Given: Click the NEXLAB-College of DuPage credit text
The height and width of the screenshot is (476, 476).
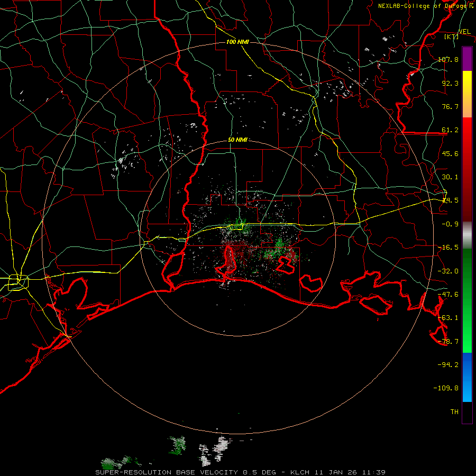Looking at the screenshot, I should click(x=425, y=6).
